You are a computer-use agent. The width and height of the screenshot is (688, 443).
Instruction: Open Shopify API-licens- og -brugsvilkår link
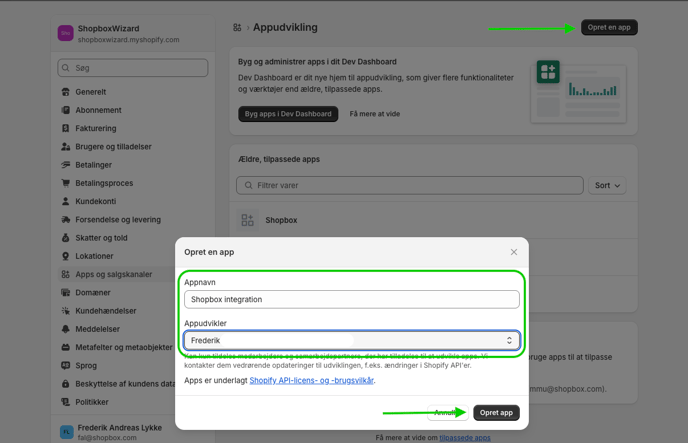(x=311, y=381)
